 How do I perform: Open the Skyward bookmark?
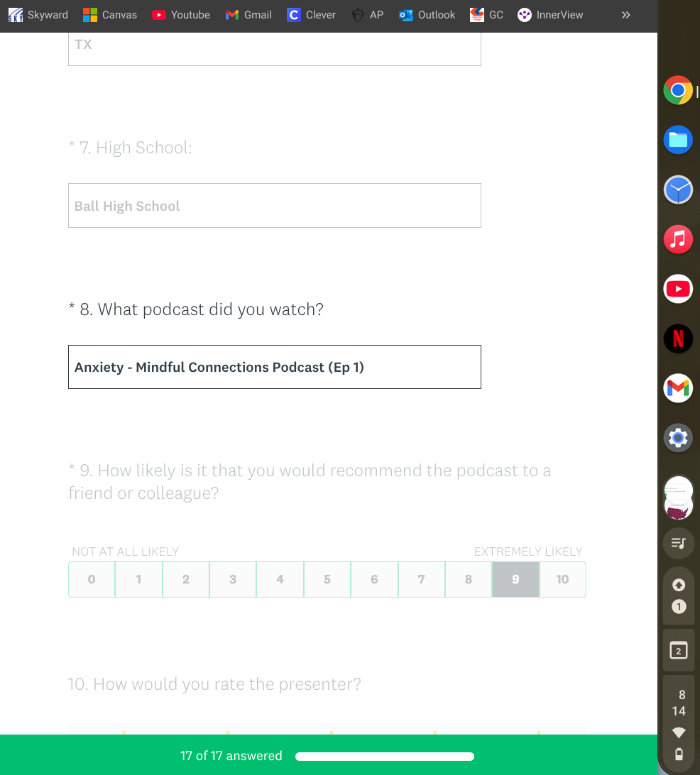(38, 15)
